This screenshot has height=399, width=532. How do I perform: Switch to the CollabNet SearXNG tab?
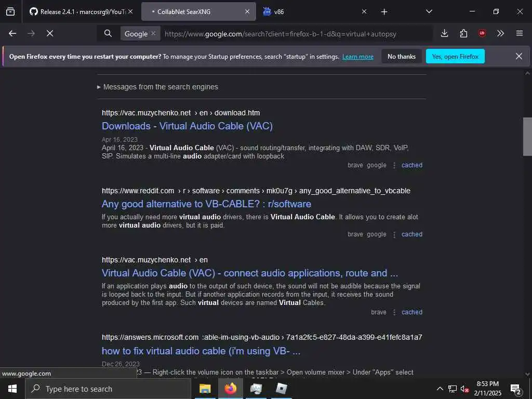point(198,12)
